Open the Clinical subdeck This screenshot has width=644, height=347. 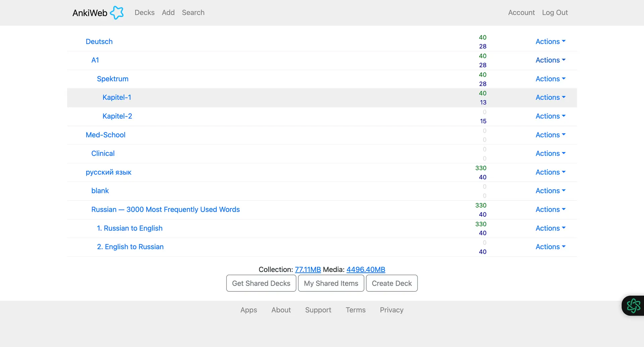[x=103, y=153]
